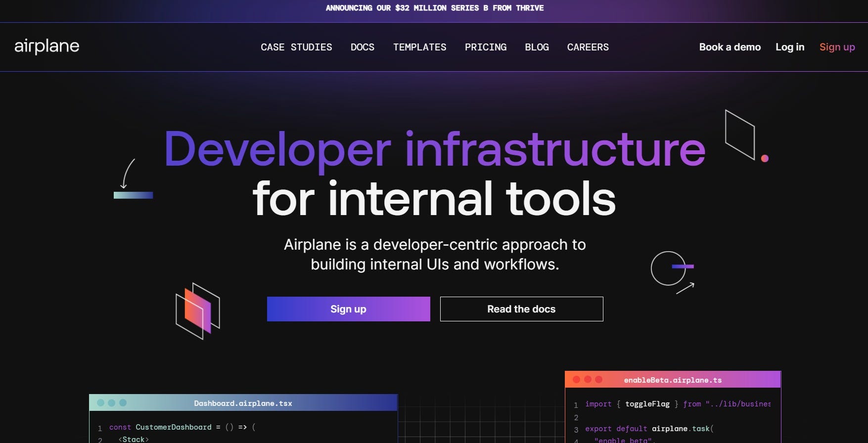Open the Careers page
Viewport: 868px width, 443px height.
[588, 47]
